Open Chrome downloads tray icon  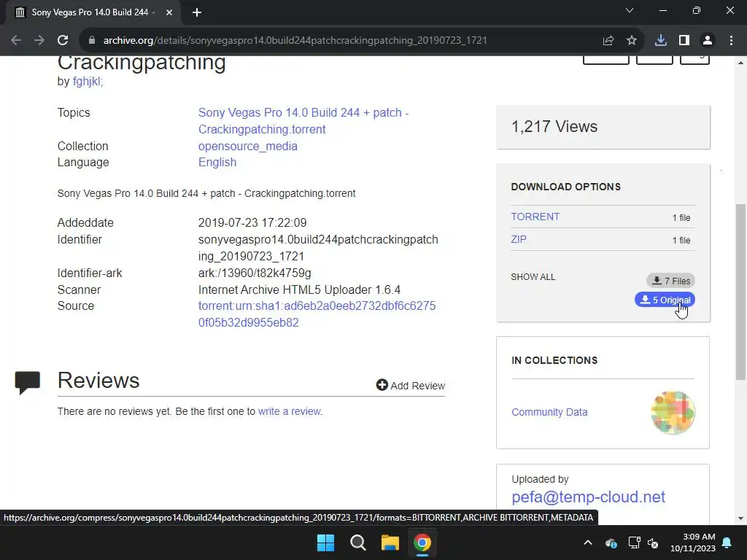click(661, 41)
